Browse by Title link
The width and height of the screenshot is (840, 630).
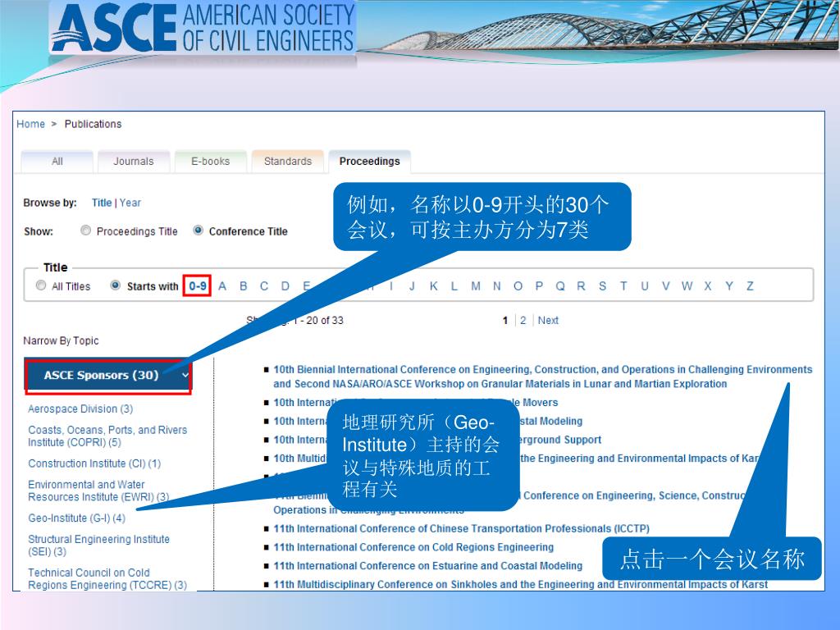pos(102,203)
